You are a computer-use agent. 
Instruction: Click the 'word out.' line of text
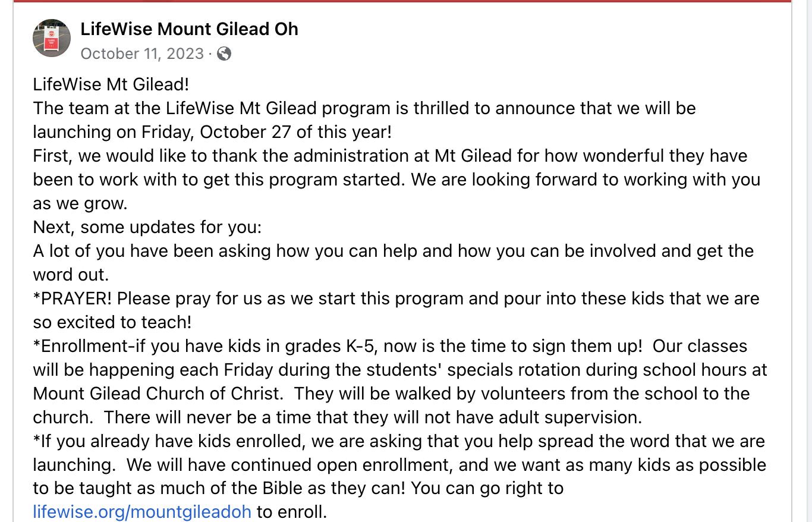pos(71,275)
